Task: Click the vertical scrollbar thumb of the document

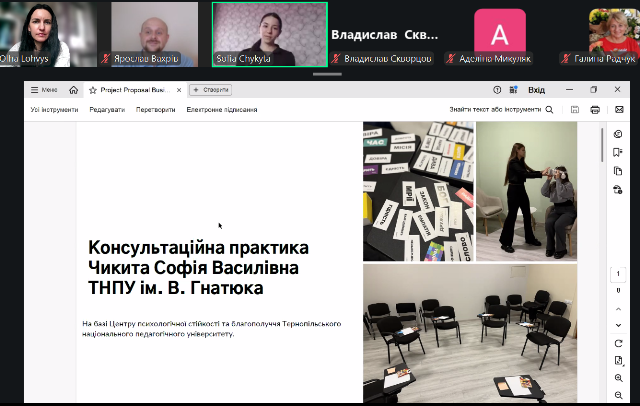Action: pyautogui.click(x=602, y=145)
